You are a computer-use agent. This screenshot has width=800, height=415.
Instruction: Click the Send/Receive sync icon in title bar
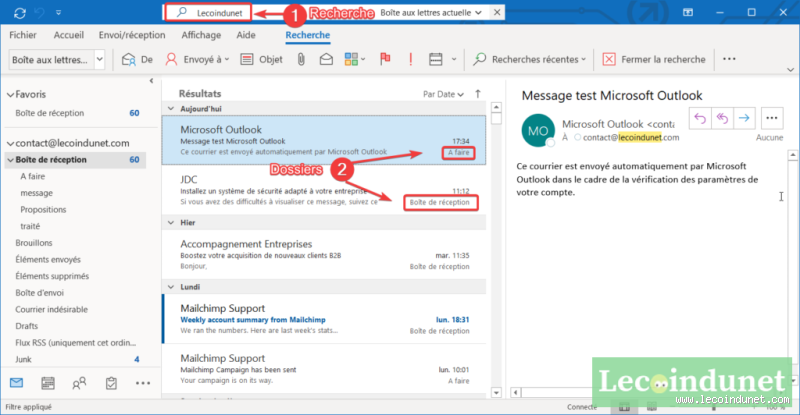click(20, 13)
